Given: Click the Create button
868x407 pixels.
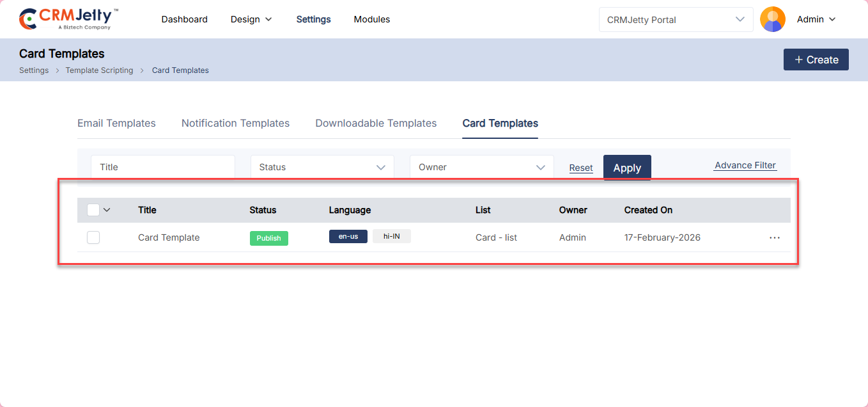Looking at the screenshot, I should click(816, 60).
